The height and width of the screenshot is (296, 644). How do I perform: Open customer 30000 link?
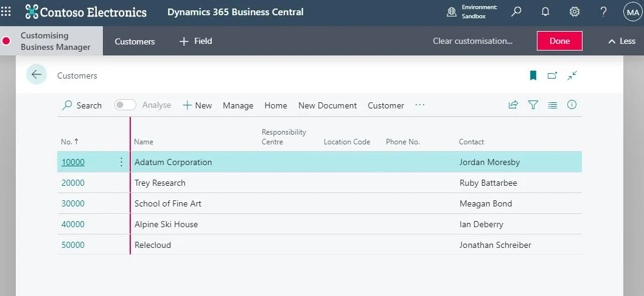(72, 203)
